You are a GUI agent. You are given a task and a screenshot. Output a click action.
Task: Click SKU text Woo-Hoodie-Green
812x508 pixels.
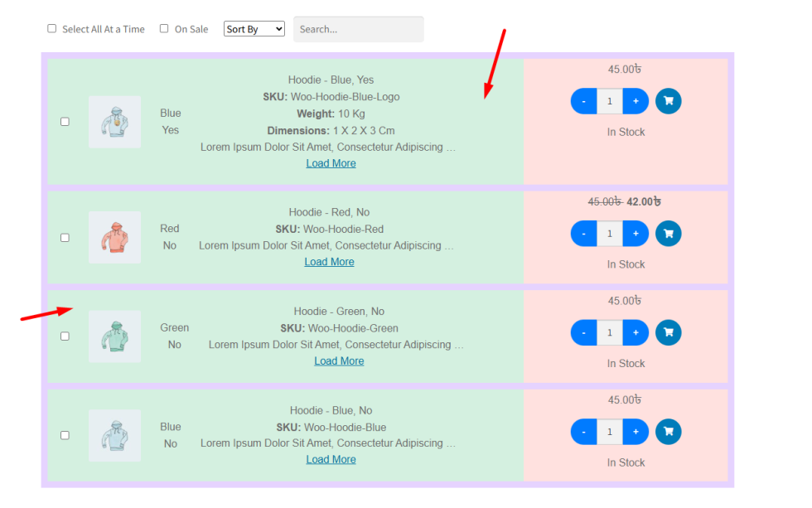[x=353, y=328]
